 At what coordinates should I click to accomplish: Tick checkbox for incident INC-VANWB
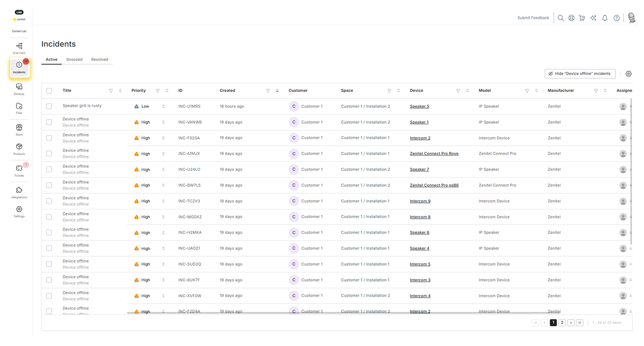pyautogui.click(x=49, y=122)
